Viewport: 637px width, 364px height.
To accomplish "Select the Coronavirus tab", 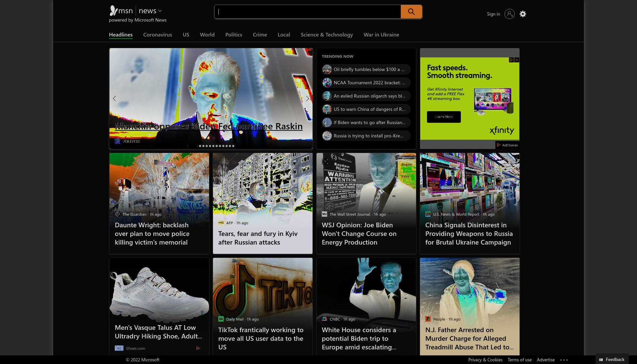I will coord(158,35).
